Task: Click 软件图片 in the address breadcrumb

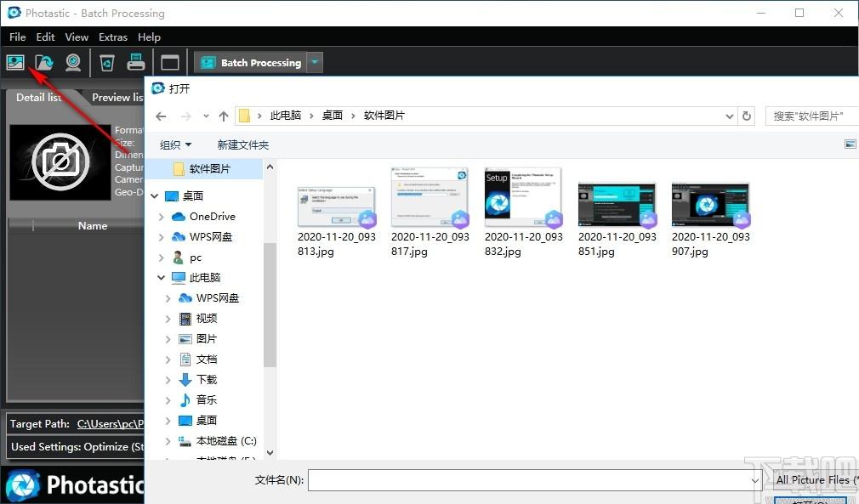Action: pos(384,116)
